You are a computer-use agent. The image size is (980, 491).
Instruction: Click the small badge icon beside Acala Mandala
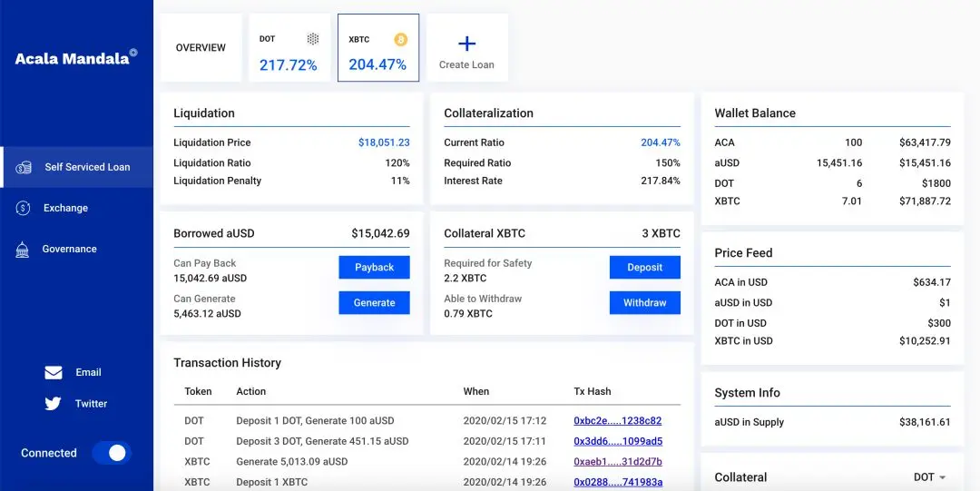click(133, 54)
